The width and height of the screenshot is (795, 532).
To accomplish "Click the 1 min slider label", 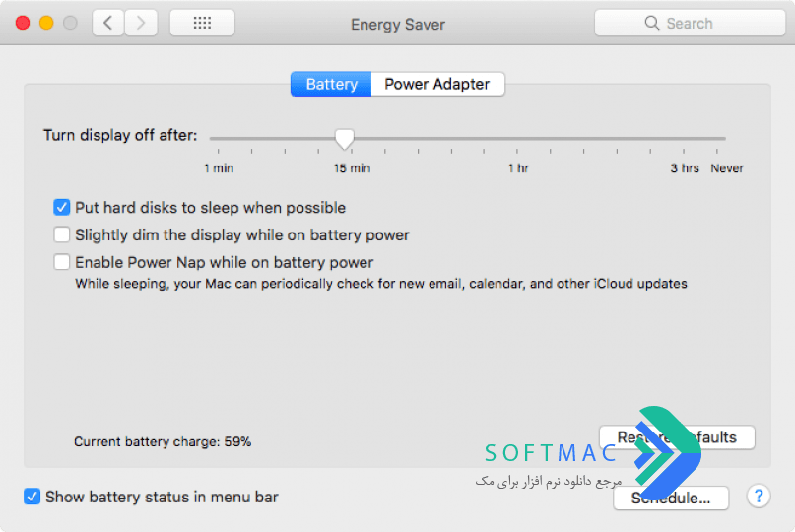I will tap(219, 168).
